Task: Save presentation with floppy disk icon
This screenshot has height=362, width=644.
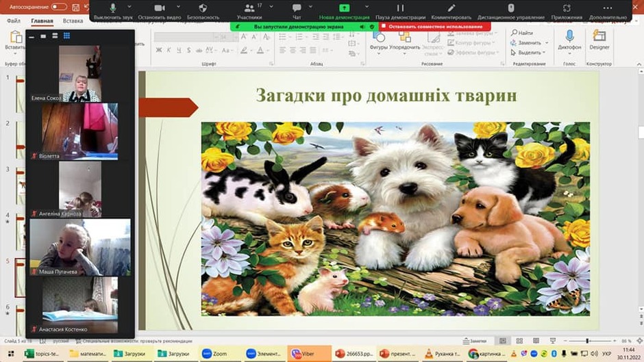Action: point(76,8)
